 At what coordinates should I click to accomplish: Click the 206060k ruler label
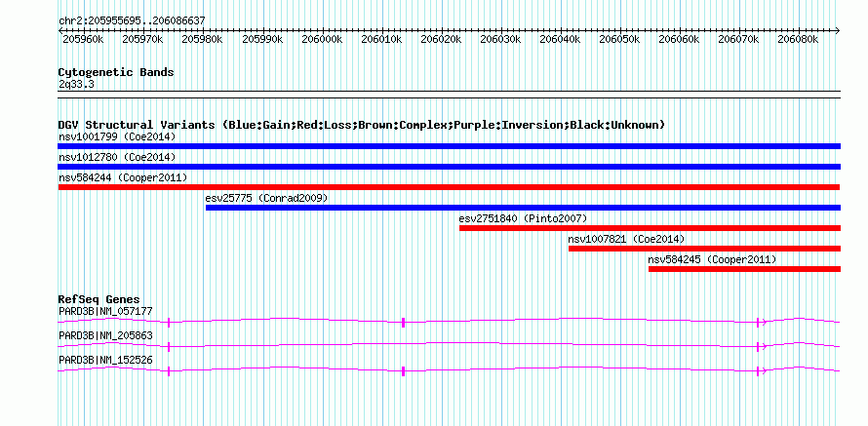(679, 39)
